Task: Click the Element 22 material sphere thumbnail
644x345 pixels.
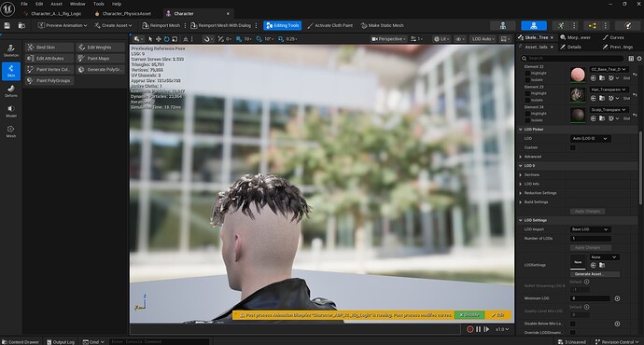Action: tap(578, 75)
